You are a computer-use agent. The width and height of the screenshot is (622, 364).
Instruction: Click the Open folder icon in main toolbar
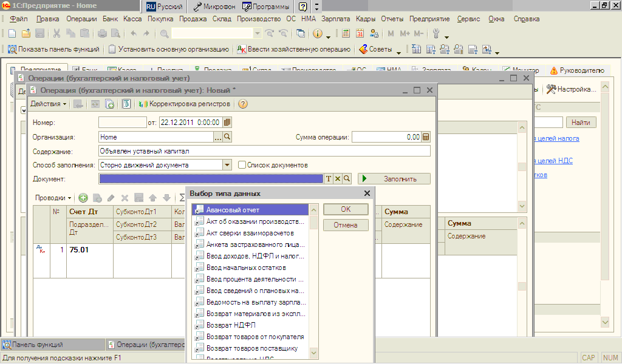(26, 33)
